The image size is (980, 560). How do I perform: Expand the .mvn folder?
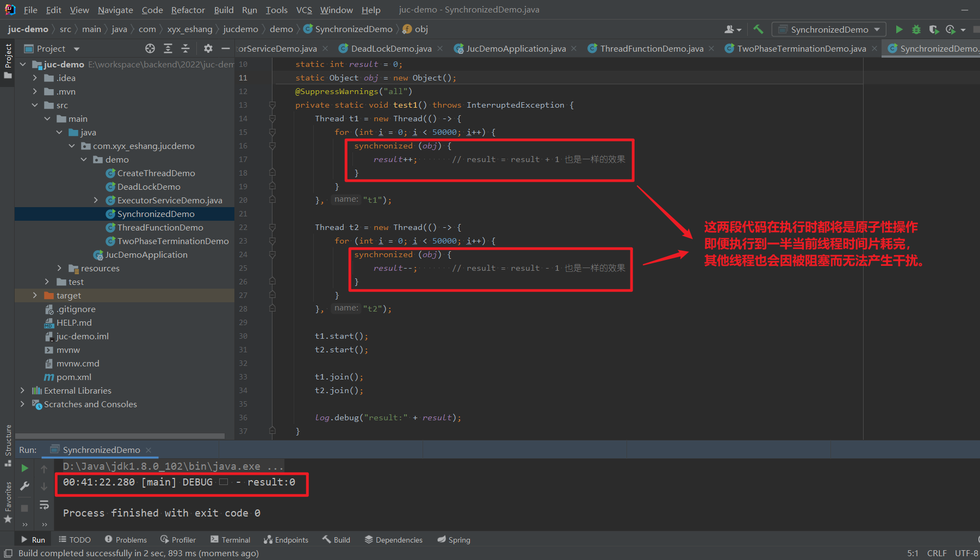(x=35, y=91)
